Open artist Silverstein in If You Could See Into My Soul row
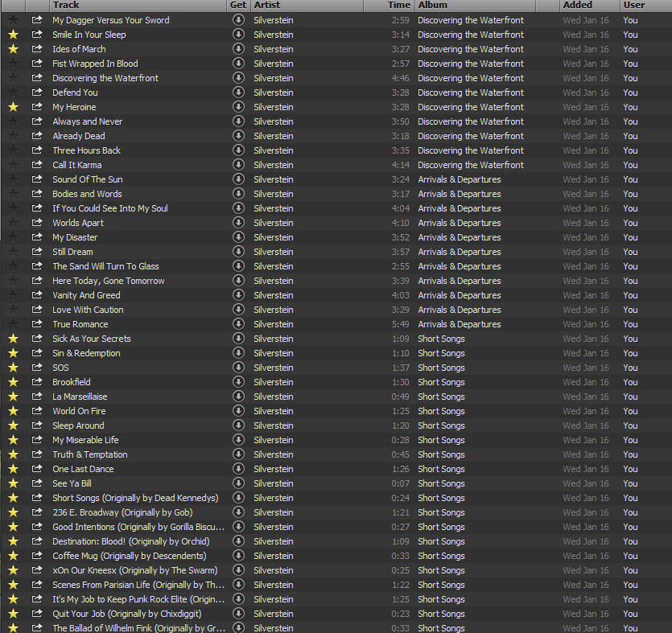The image size is (672, 633). click(274, 208)
